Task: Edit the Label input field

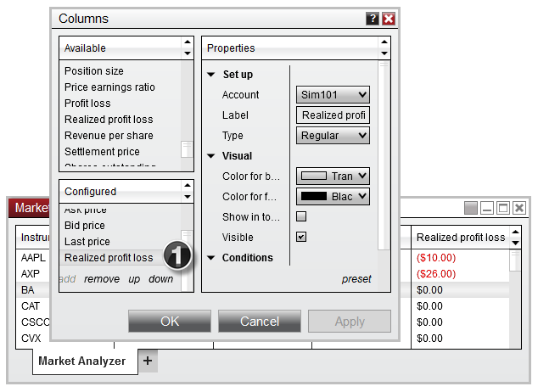Action: [x=333, y=115]
